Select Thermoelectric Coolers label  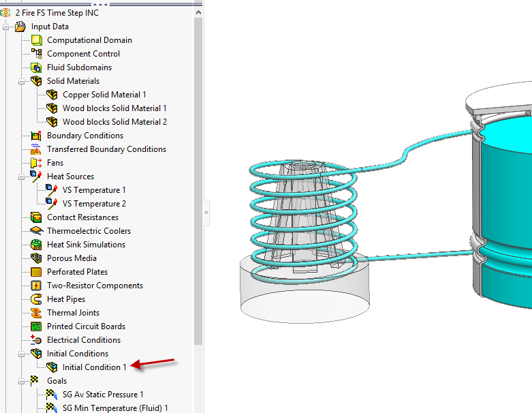coord(89,231)
